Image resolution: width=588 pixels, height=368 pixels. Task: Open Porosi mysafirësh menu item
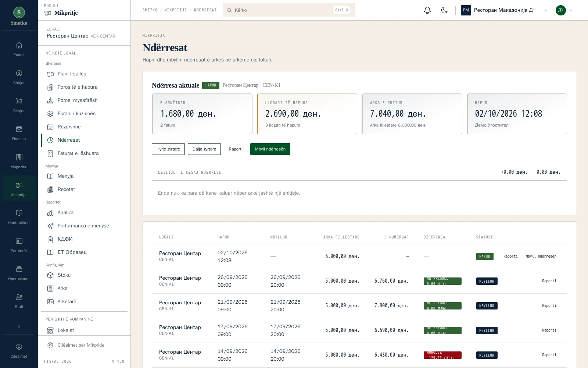(x=85, y=100)
